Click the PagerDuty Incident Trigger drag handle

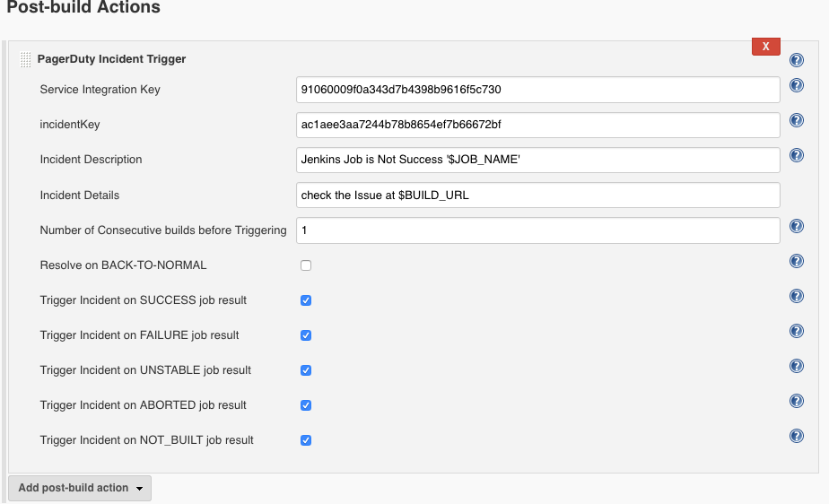(x=25, y=60)
